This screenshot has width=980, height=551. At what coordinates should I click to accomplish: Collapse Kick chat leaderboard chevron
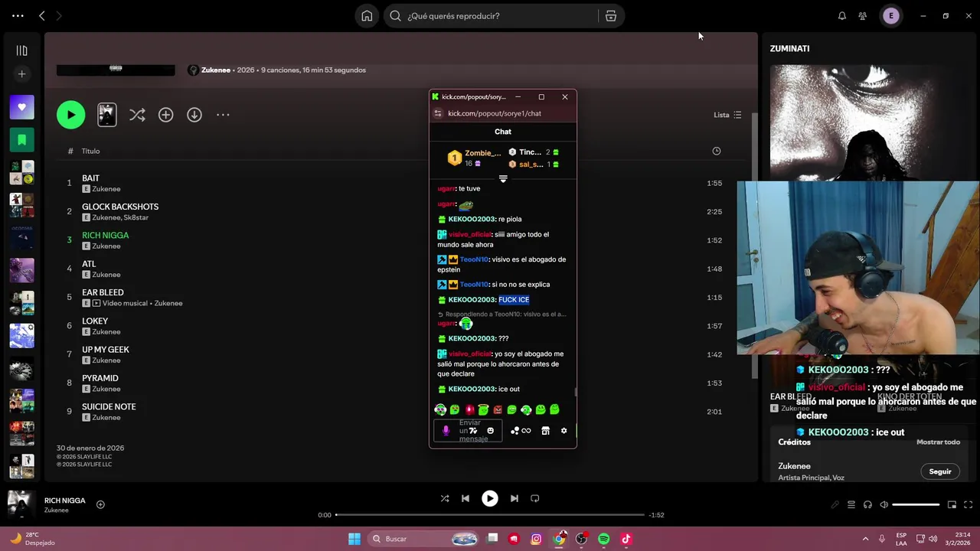(503, 179)
